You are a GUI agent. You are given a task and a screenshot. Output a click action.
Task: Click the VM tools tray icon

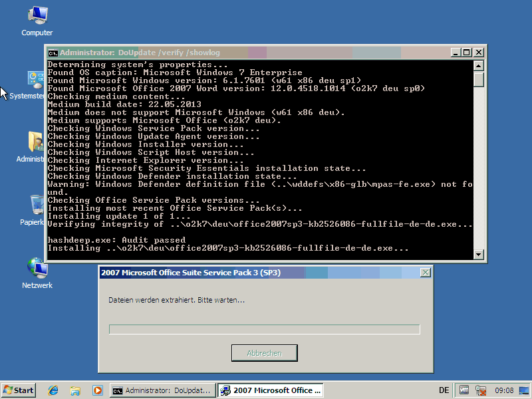pos(464,390)
